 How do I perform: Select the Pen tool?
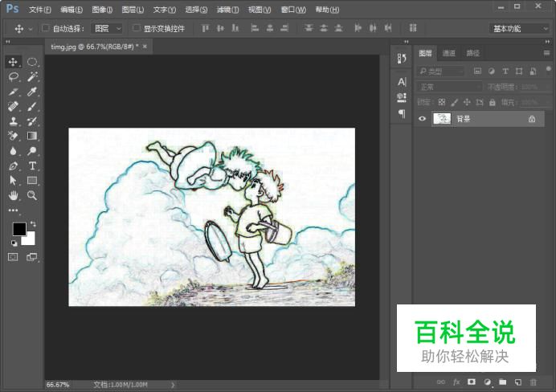pos(13,165)
